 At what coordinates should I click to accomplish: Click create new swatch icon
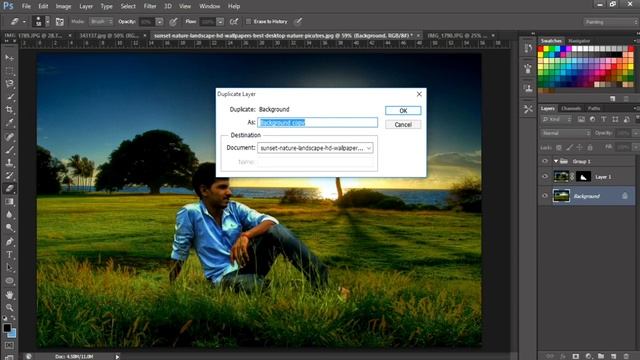click(x=612, y=98)
